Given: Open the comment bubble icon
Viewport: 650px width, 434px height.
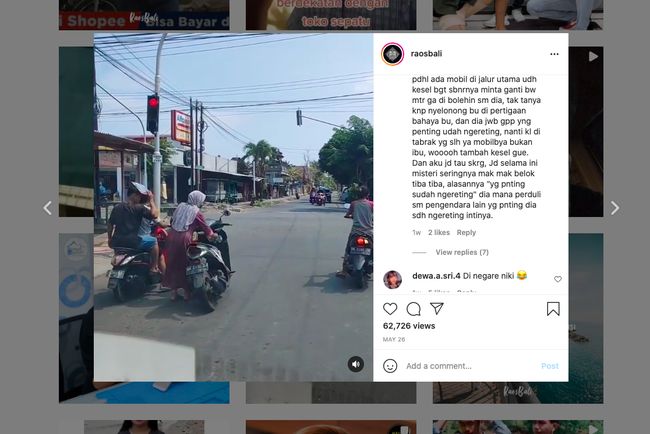Looking at the screenshot, I should [413, 309].
